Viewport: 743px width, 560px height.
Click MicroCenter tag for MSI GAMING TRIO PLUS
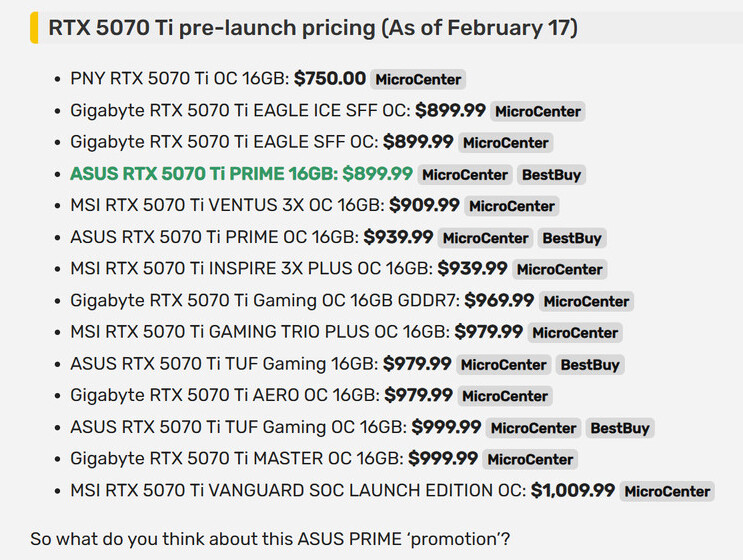pos(575,333)
